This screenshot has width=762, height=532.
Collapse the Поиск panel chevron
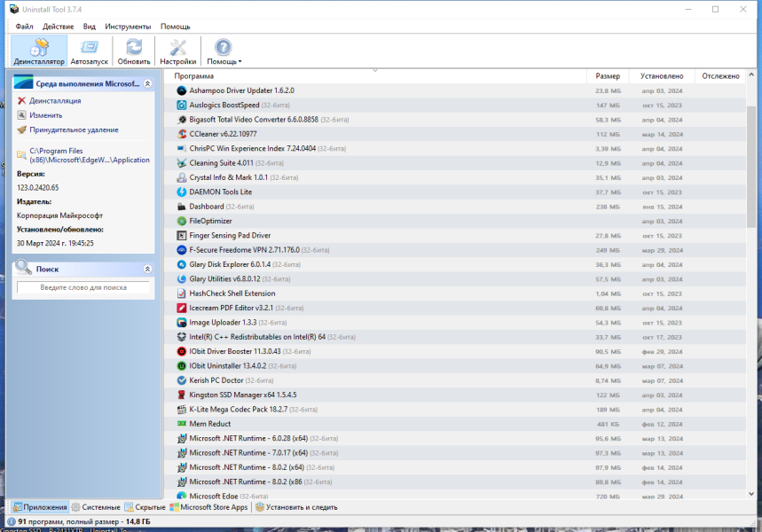[x=148, y=270]
